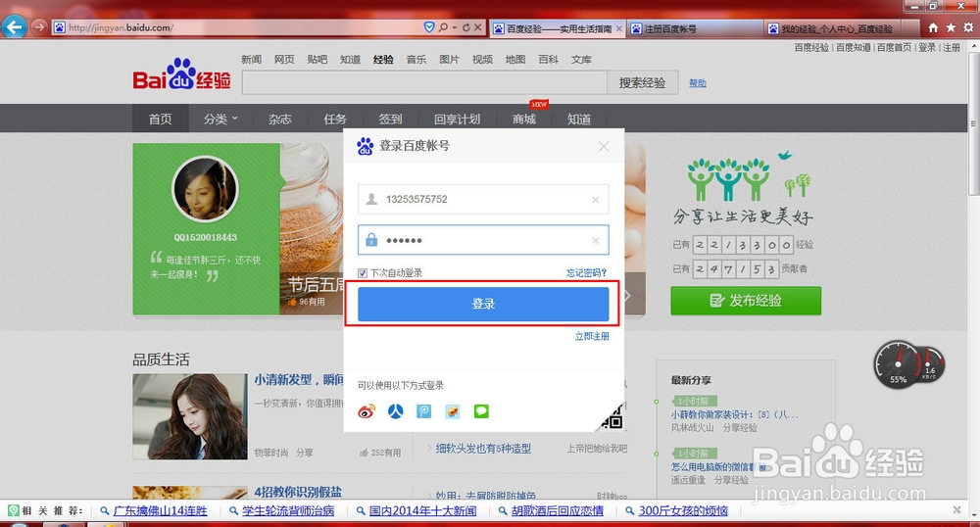Open the 回享计划 navigation item
Screen dimensions: 980x527
click(457, 119)
